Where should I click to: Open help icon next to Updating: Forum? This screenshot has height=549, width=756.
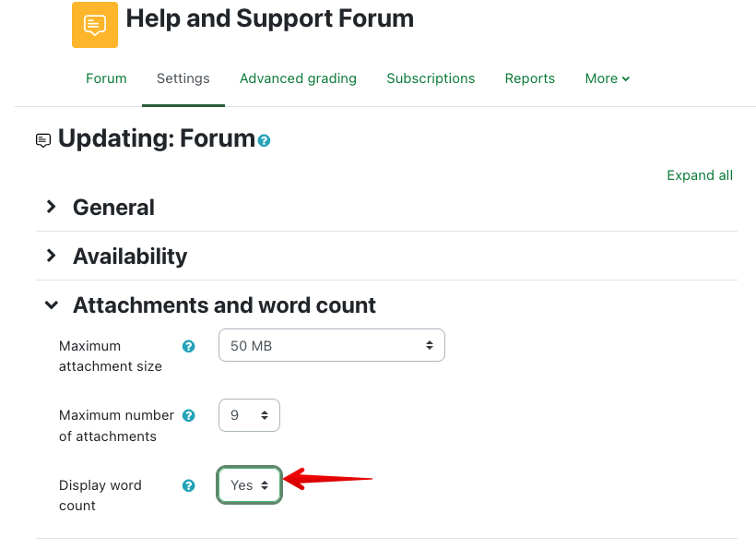[x=265, y=141]
